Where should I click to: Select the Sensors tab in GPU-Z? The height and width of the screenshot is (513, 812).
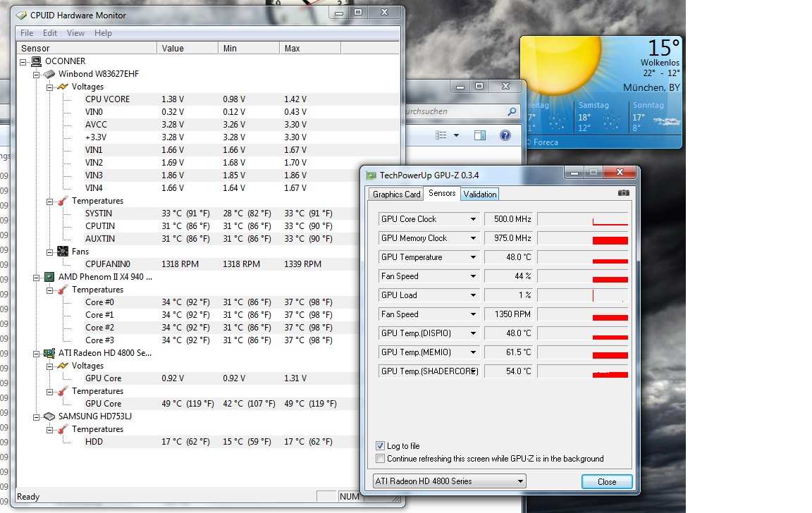(x=442, y=193)
